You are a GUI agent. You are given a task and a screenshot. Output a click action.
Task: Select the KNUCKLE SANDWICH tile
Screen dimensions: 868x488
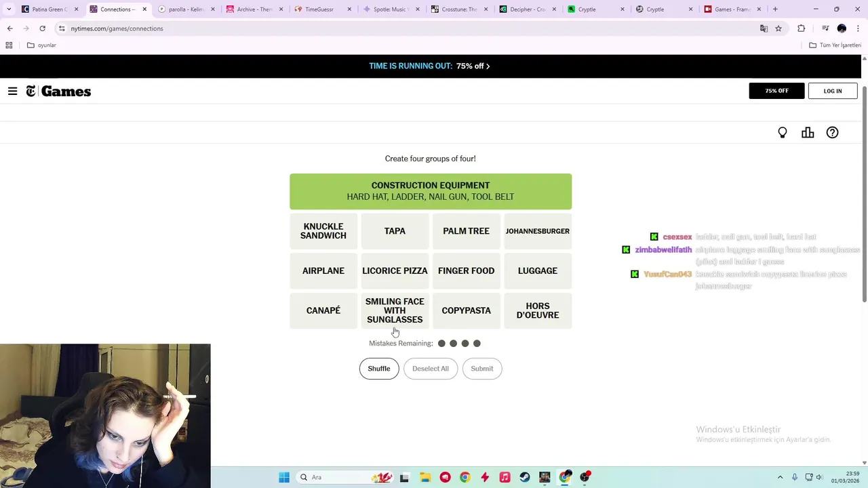(x=323, y=231)
